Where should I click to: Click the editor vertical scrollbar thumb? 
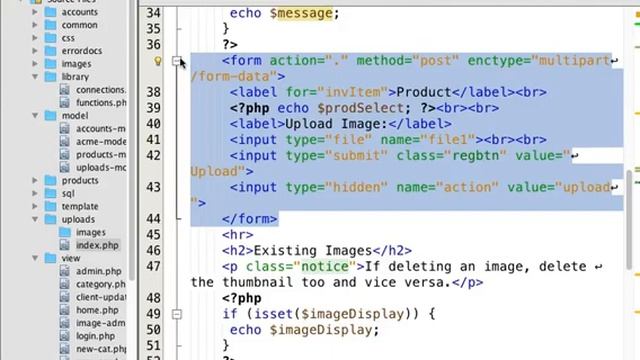click(x=629, y=219)
